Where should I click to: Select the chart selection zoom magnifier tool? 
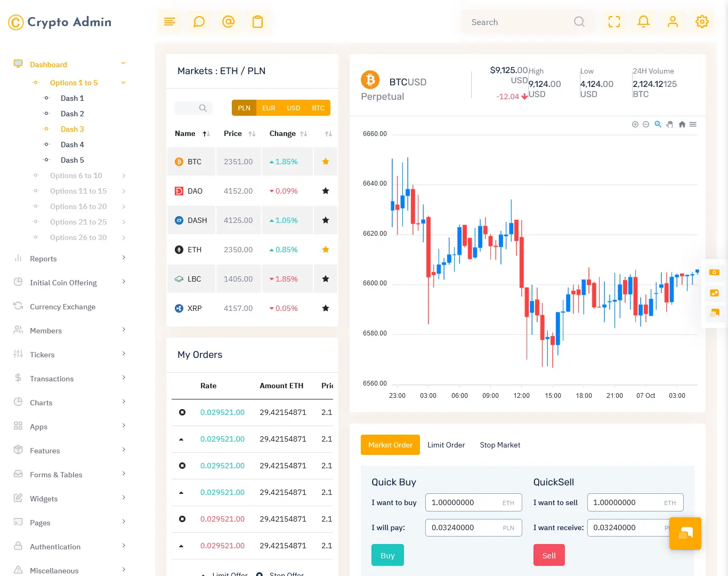coord(658,124)
